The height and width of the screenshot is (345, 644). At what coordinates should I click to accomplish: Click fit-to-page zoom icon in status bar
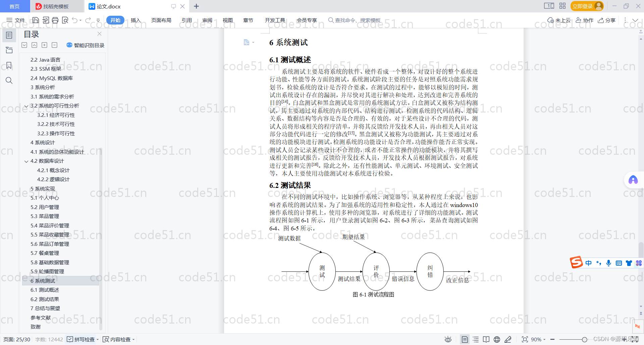pyautogui.click(x=525, y=339)
